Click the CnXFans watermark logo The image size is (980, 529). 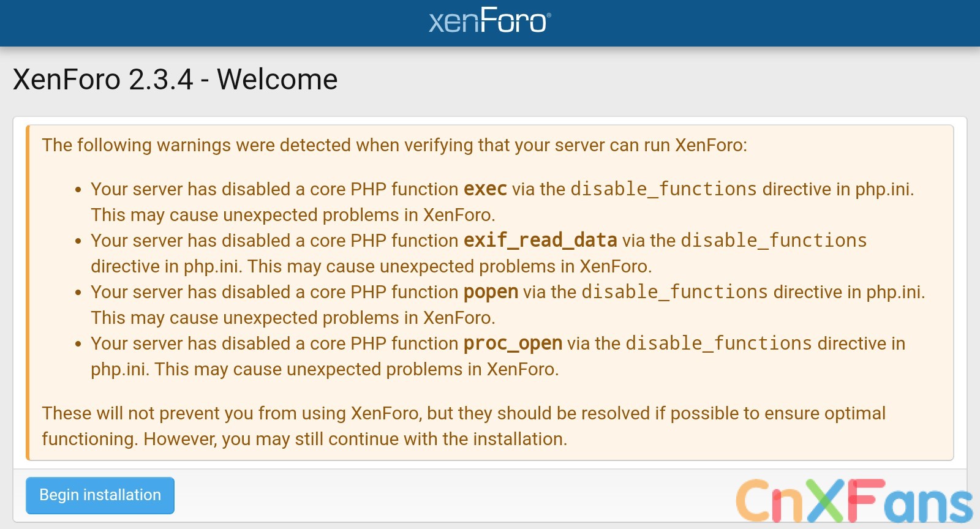point(854,500)
